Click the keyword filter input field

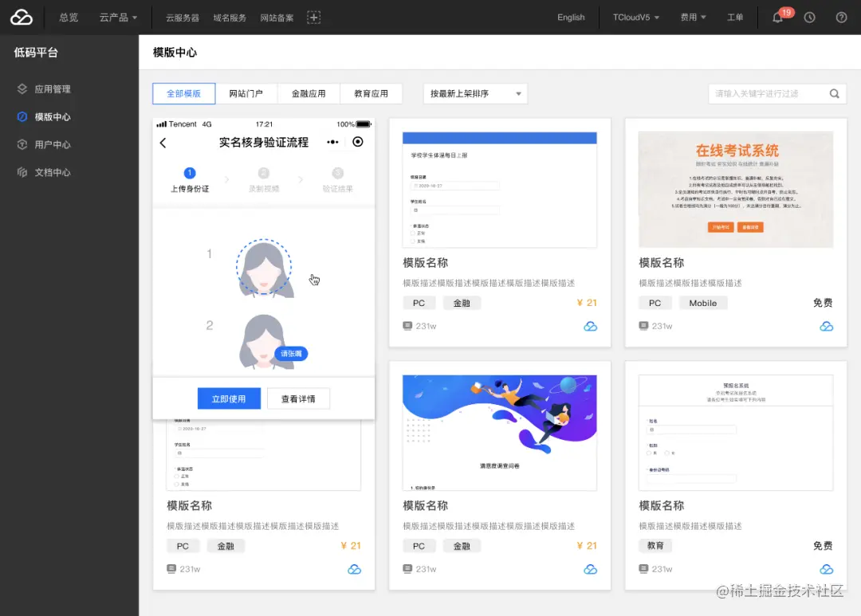777,94
